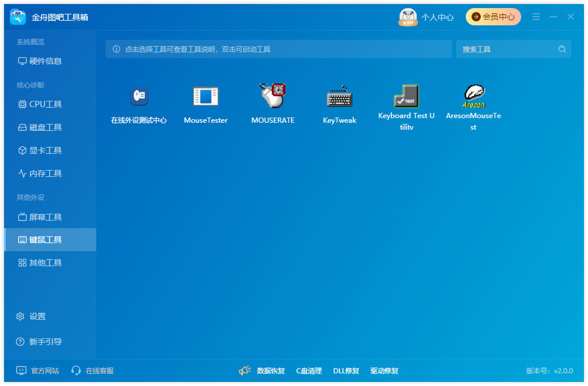Image resolution: width=588 pixels, height=386 pixels.
Task: Focus the 搜索工具 search field
Action: (x=514, y=49)
